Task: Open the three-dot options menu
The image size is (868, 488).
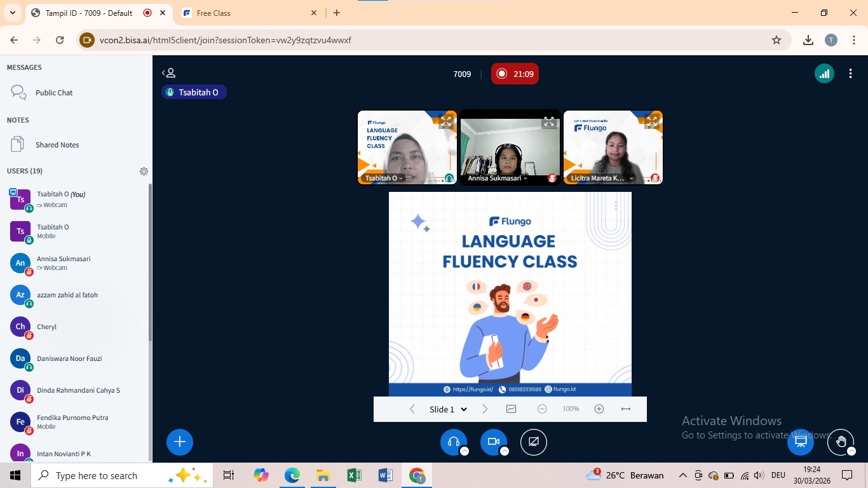Action: coord(850,74)
